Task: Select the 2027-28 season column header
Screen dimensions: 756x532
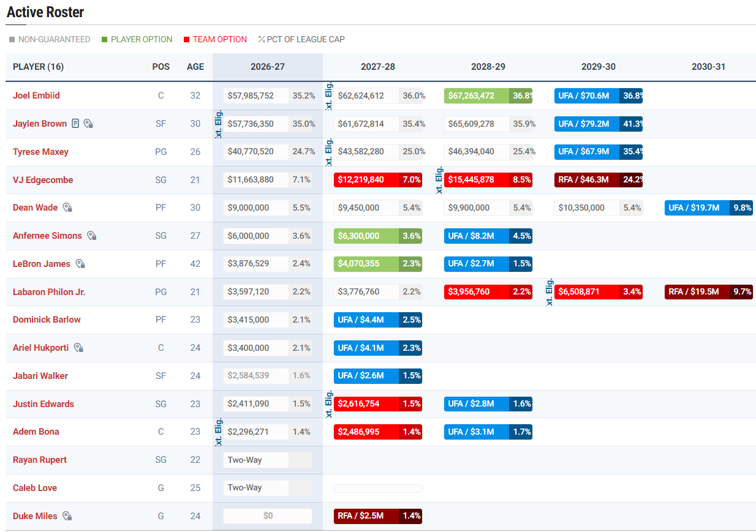Action: click(x=378, y=67)
